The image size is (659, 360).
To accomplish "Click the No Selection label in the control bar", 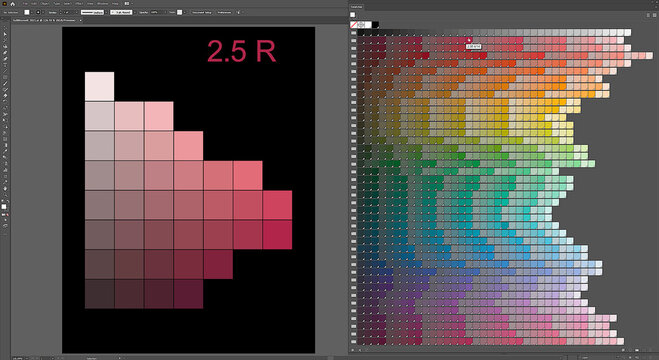I will 10,13.
